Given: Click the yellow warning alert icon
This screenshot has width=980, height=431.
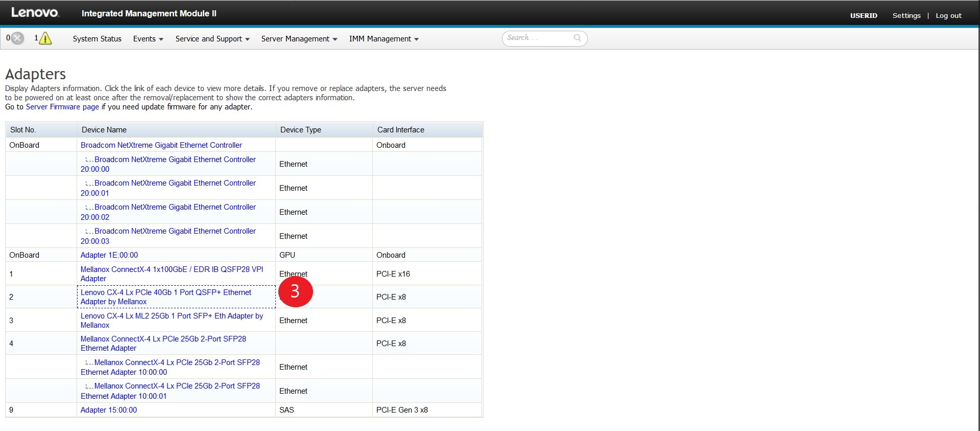Looking at the screenshot, I should point(45,38).
